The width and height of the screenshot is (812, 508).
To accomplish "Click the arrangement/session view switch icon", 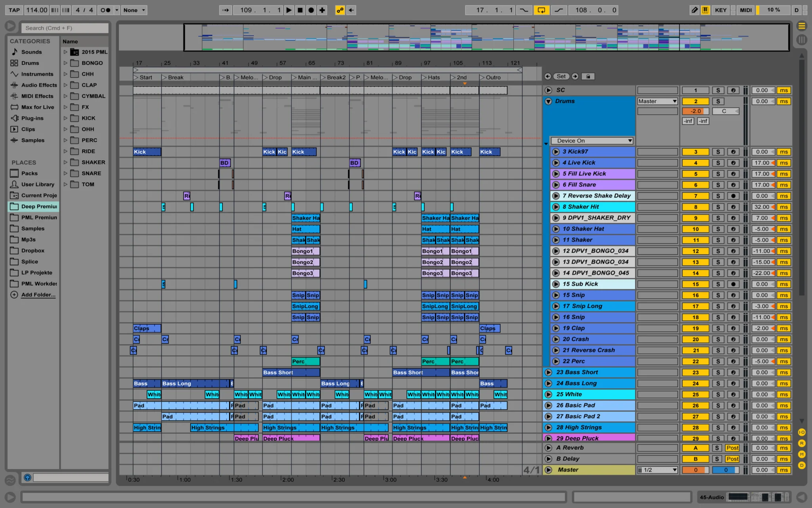I will click(801, 26).
